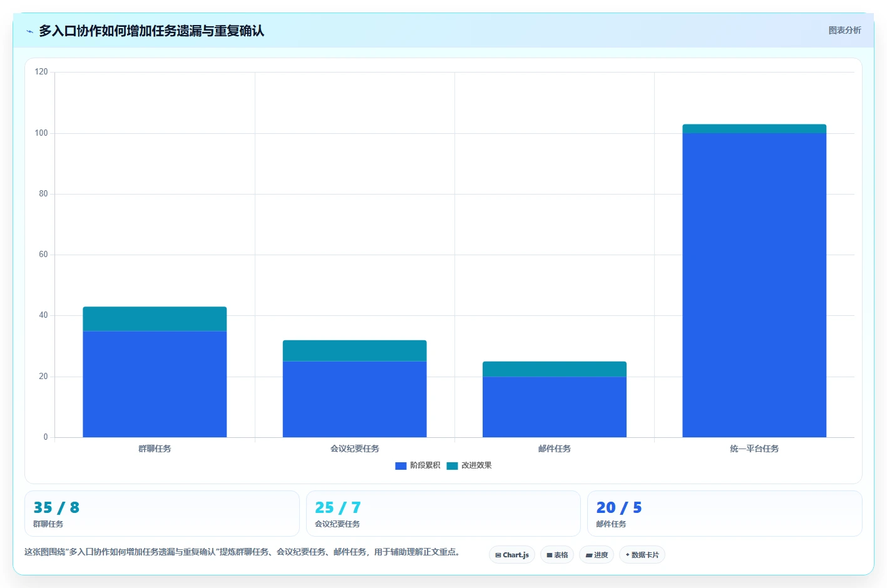Toggle the 阶段累积 legend swatch

click(401, 465)
